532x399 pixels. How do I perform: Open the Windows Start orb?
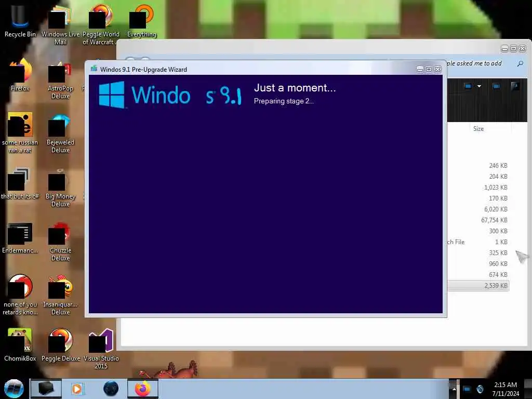[14, 389]
